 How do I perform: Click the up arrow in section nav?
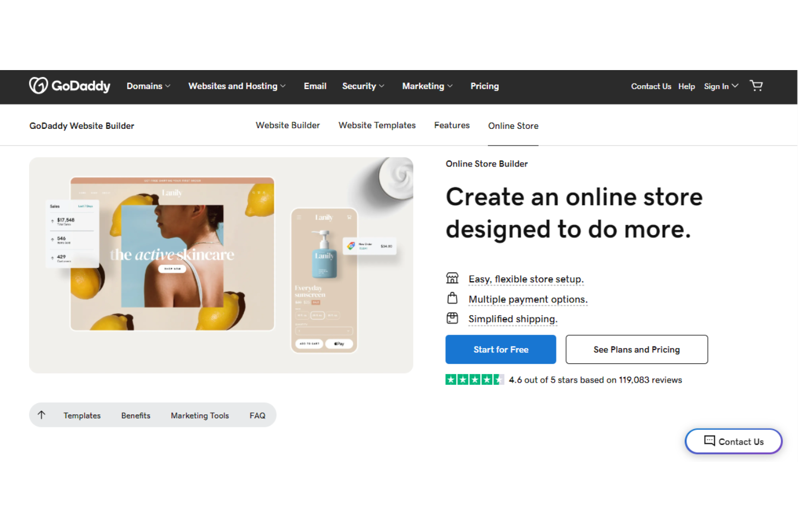point(42,415)
